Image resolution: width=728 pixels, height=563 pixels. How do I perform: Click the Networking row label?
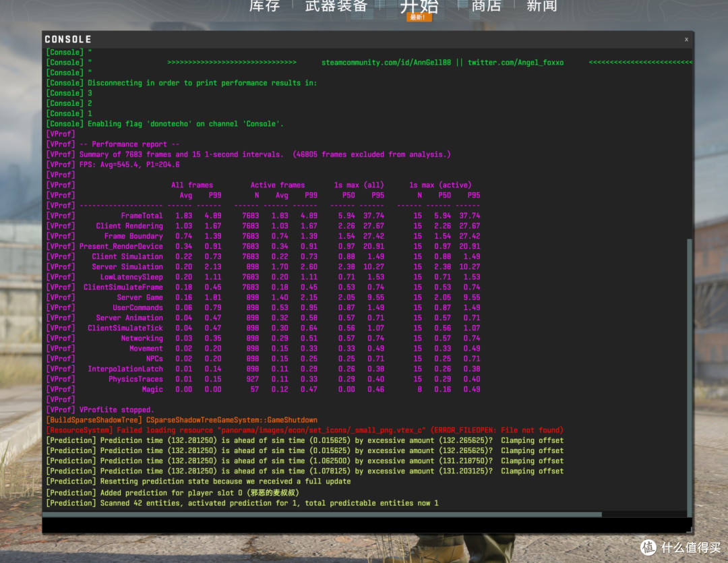(142, 338)
